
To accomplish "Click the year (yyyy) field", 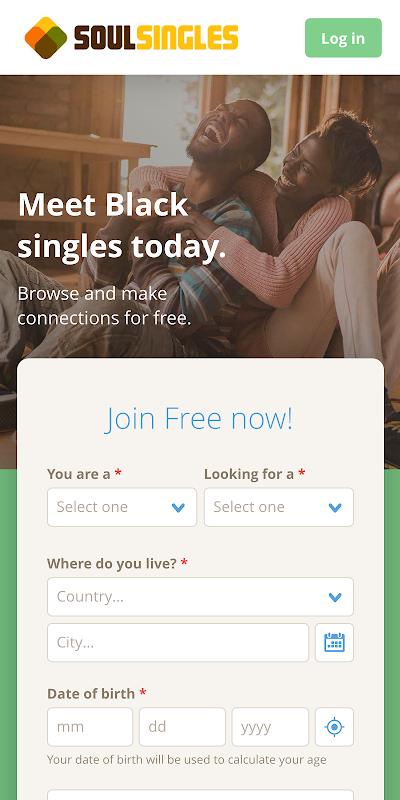I will point(270,727).
